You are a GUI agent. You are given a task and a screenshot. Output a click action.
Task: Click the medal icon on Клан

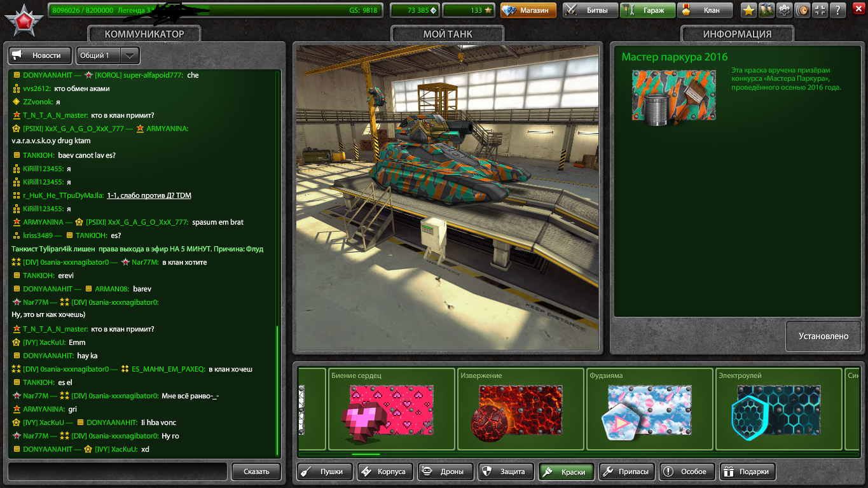[x=687, y=10]
